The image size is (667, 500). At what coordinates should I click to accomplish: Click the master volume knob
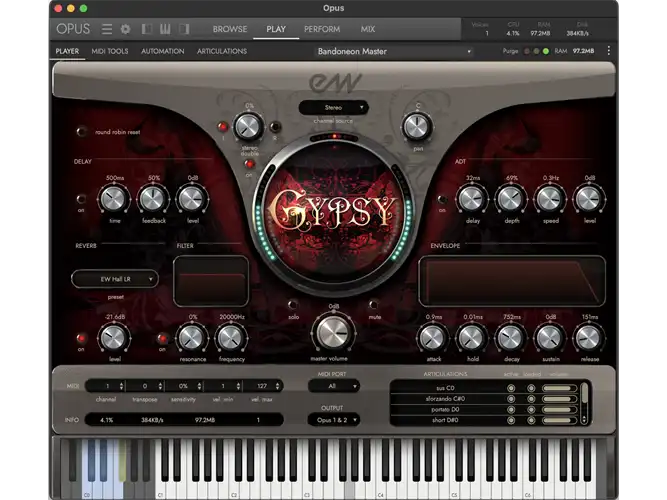tap(333, 333)
